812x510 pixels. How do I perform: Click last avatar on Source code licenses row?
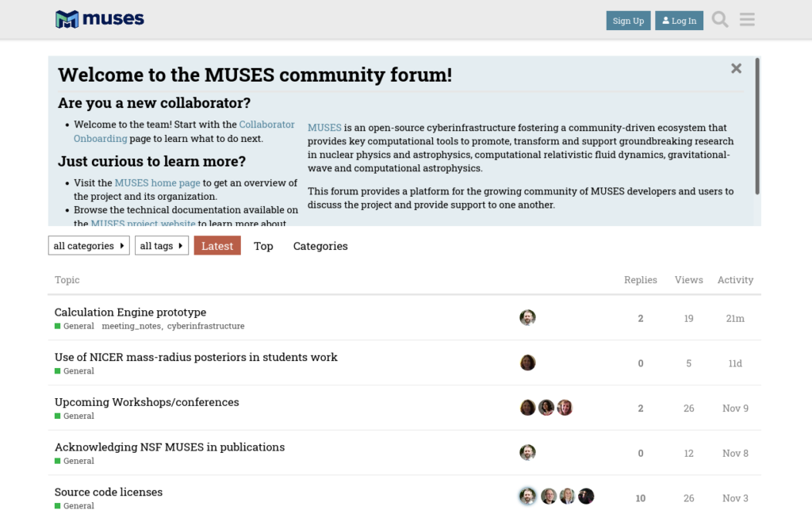[x=586, y=496]
